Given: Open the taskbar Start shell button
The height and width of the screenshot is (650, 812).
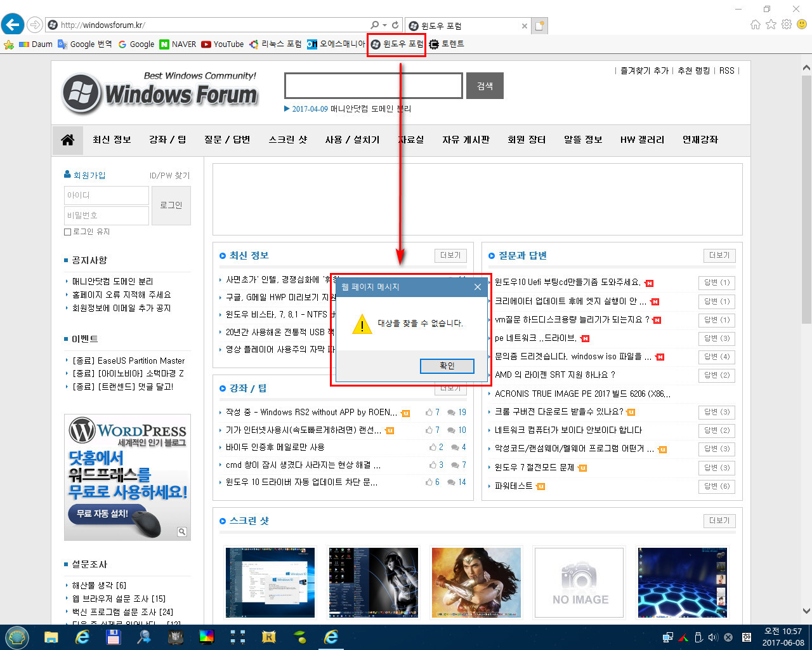Looking at the screenshot, I should coord(17,637).
